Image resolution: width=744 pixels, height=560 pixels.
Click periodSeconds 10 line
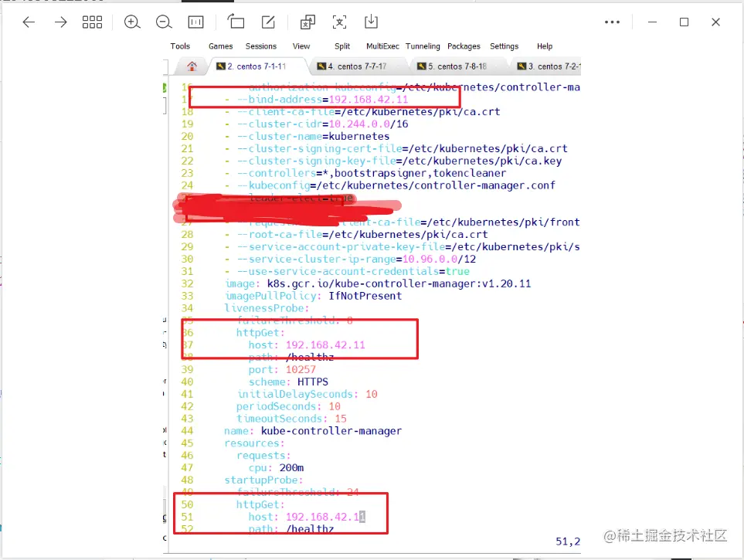(288, 407)
